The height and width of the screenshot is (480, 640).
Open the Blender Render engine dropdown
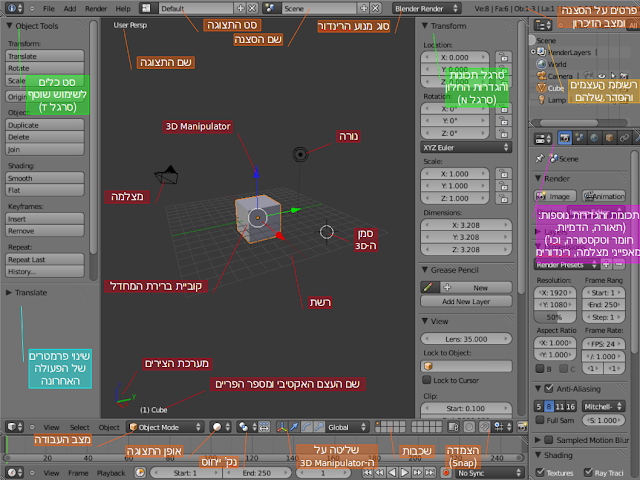click(427, 8)
